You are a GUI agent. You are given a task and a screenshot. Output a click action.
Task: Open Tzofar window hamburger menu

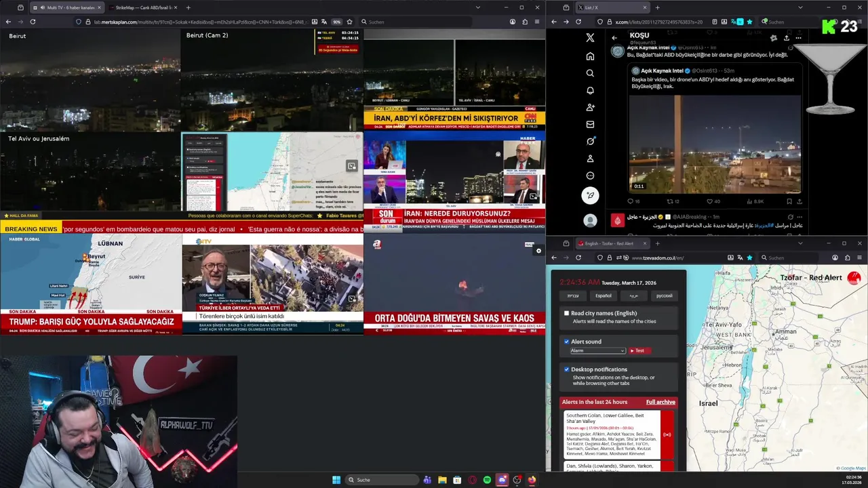pyautogui.click(x=860, y=258)
